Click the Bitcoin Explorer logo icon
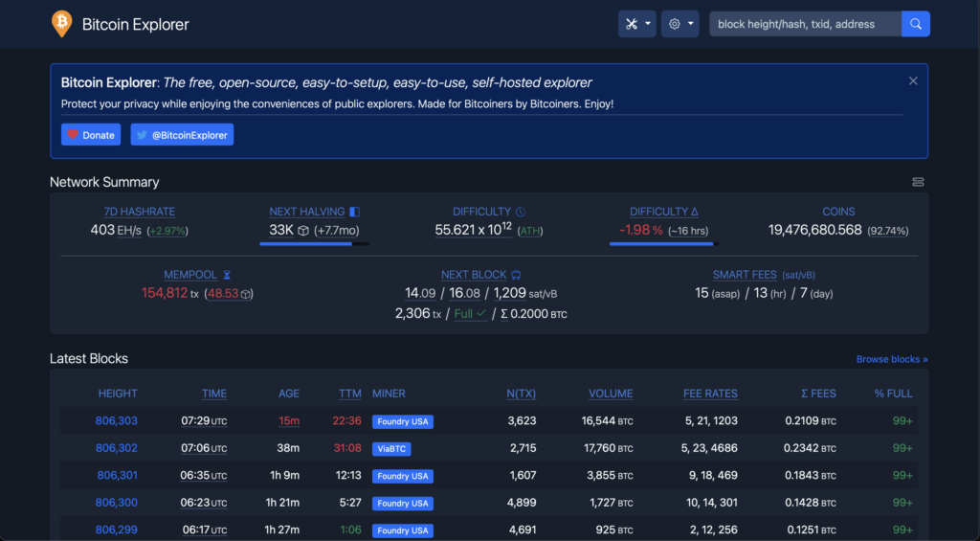 pyautogui.click(x=61, y=24)
